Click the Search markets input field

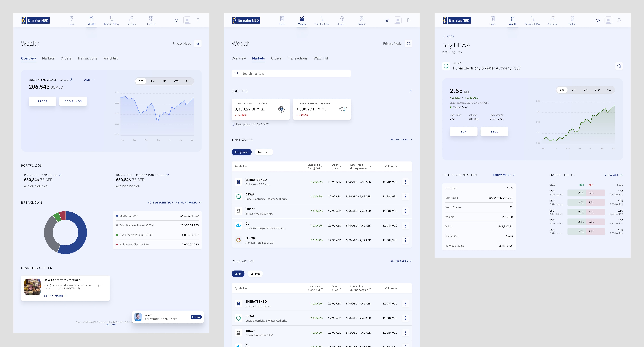click(291, 73)
